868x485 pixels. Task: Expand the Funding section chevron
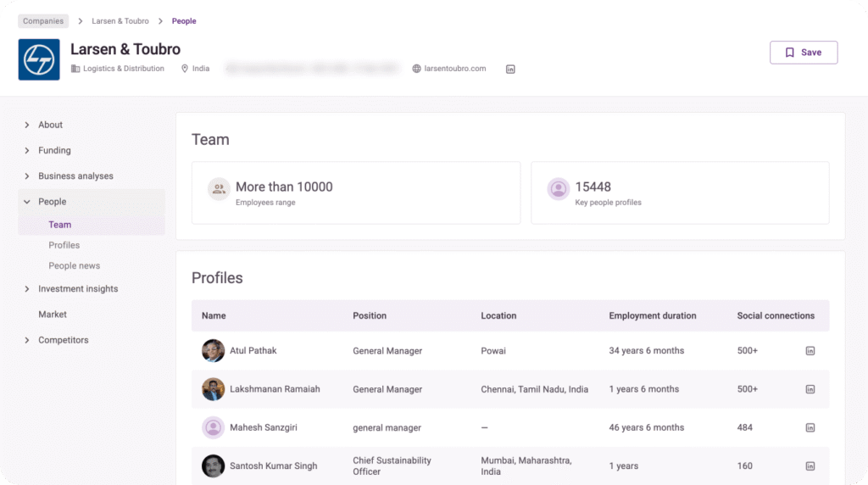point(26,151)
